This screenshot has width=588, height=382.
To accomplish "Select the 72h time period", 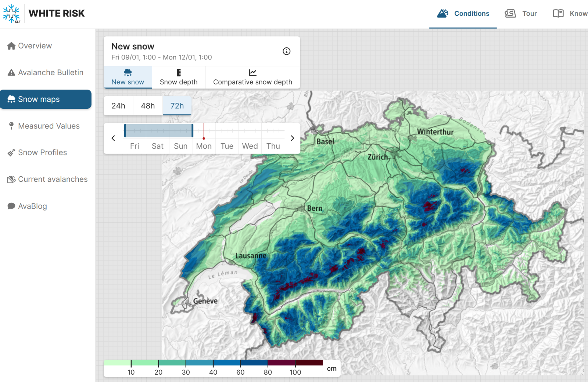I will pyautogui.click(x=177, y=106).
